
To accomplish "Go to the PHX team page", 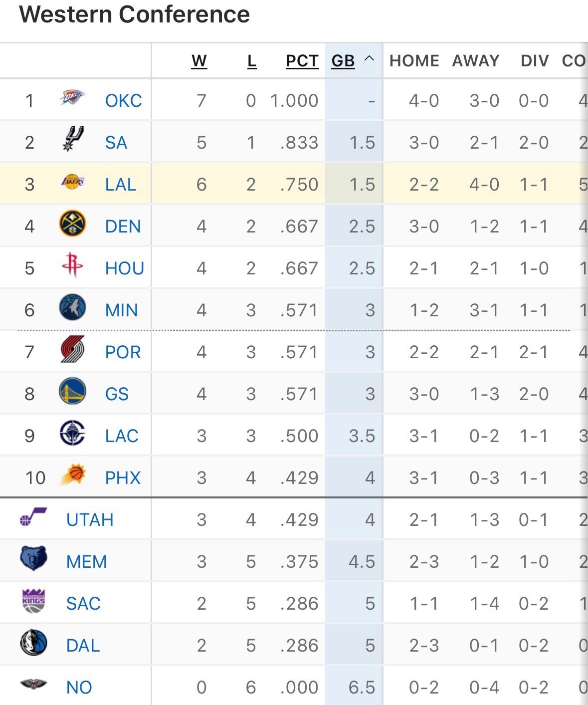I will (x=123, y=478).
